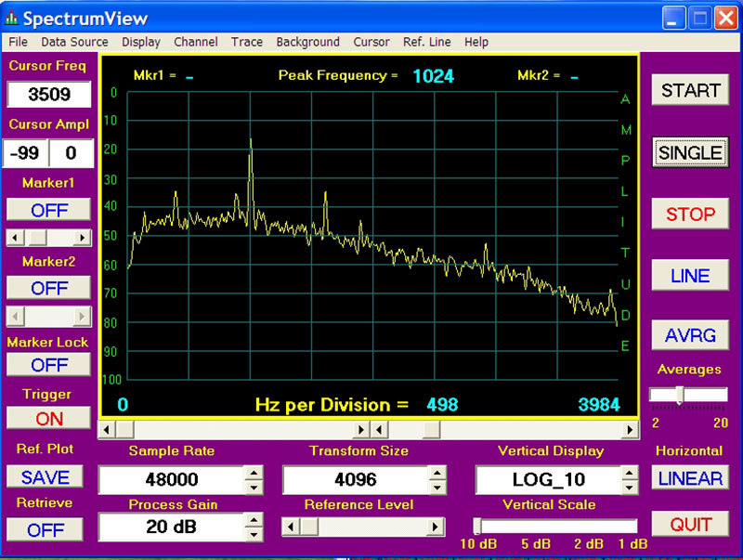The width and height of the screenshot is (743, 560).
Task: Increase Sample Rate with up arrow
Action: pyautogui.click(x=254, y=473)
